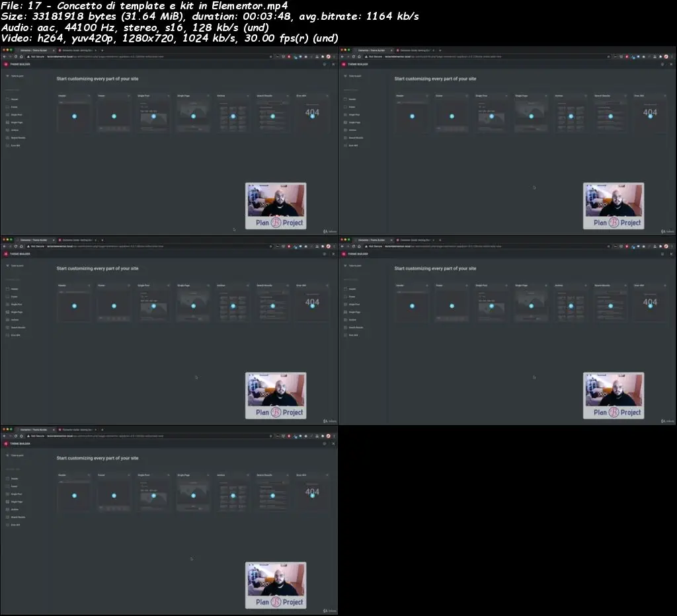The height and width of the screenshot is (616, 677).
Task: Add a Footer template in the middle-left frame
Action: (x=114, y=305)
